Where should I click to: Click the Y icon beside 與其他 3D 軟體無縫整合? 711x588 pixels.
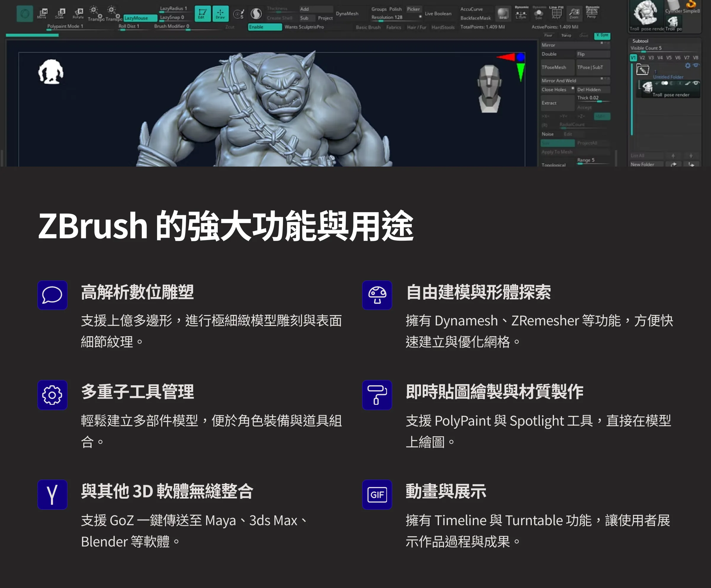tap(52, 494)
